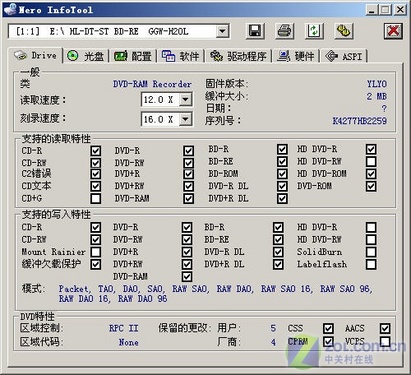Click the 2 MB buffer size value
Image resolution: width=411 pixels, height=375 pixels.
click(x=377, y=96)
